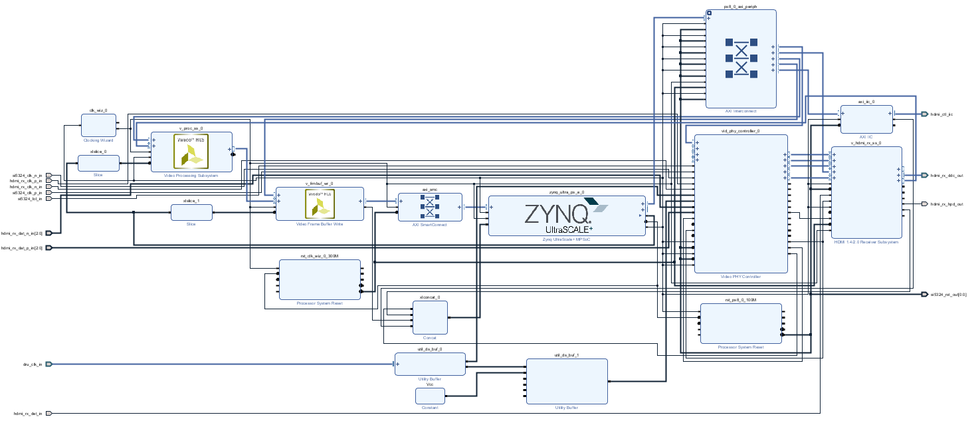Screen dimensions: 980x421
Task: Click the Vivado HLS logo in v_frmbuf_wr_0
Action: (x=320, y=204)
